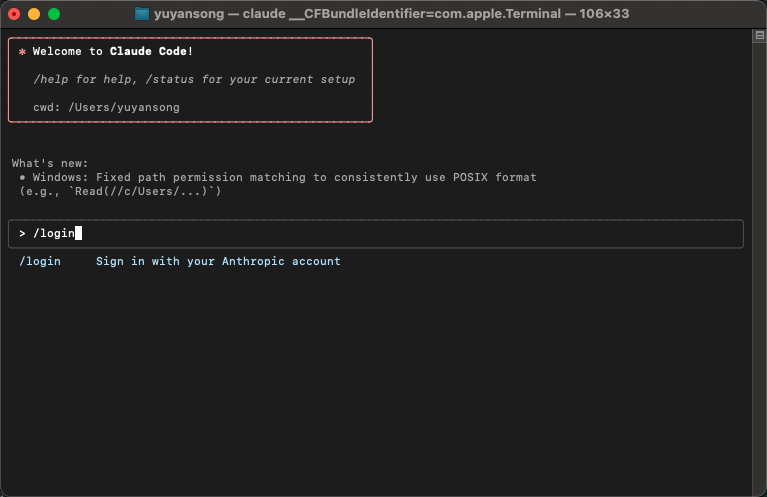Click the cwd: /Users/yuyansong path line
The height and width of the screenshot is (497, 767).
[x=106, y=107]
